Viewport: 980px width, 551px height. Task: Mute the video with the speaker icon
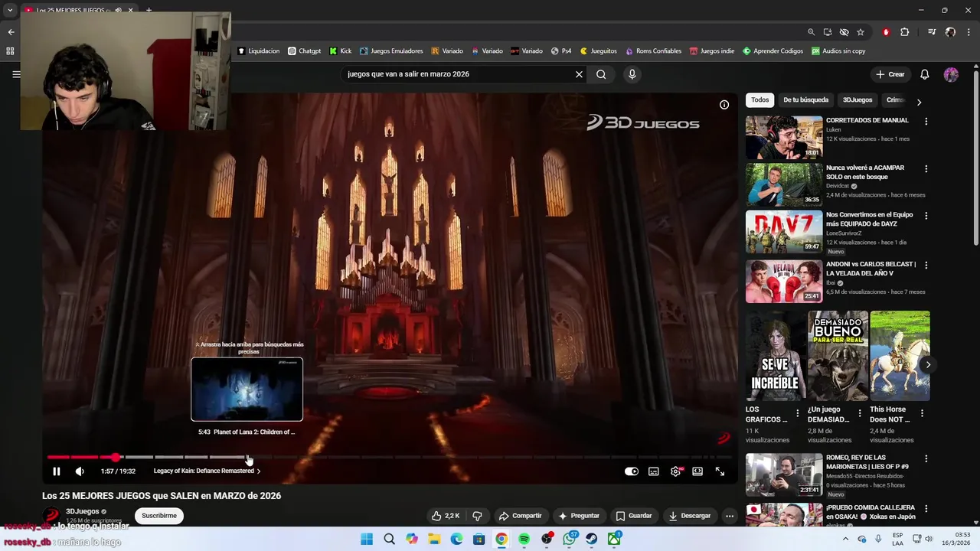80,471
